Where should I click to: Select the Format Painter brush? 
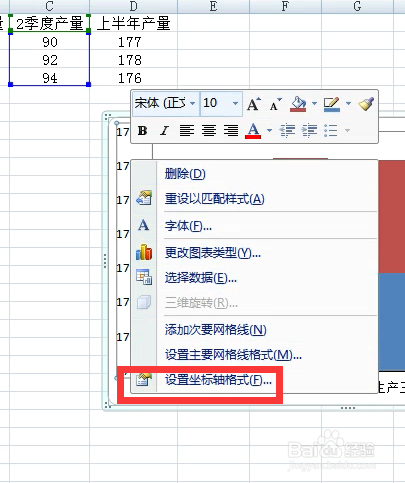[366, 104]
